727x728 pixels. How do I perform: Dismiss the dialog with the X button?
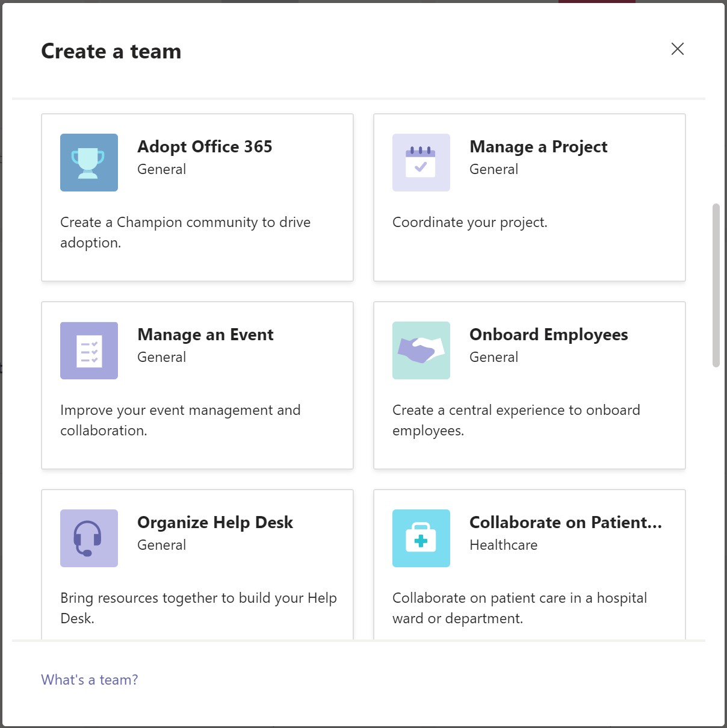[x=677, y=49]
